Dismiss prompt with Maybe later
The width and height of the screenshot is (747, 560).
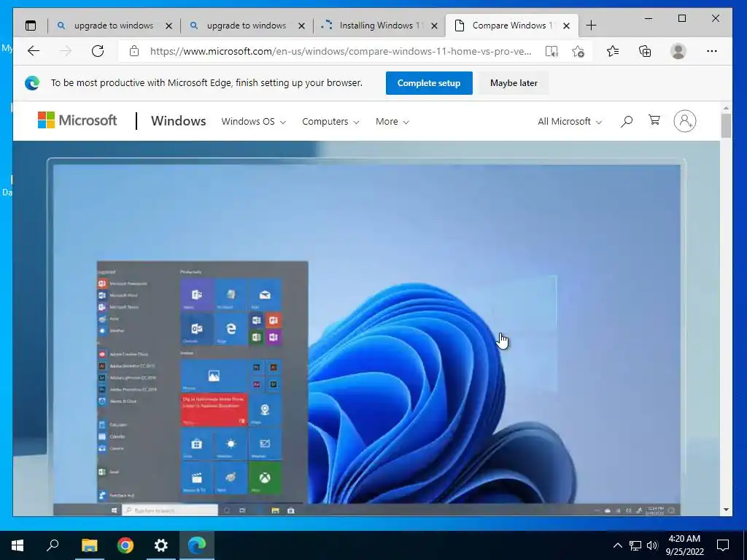(514, 83)
